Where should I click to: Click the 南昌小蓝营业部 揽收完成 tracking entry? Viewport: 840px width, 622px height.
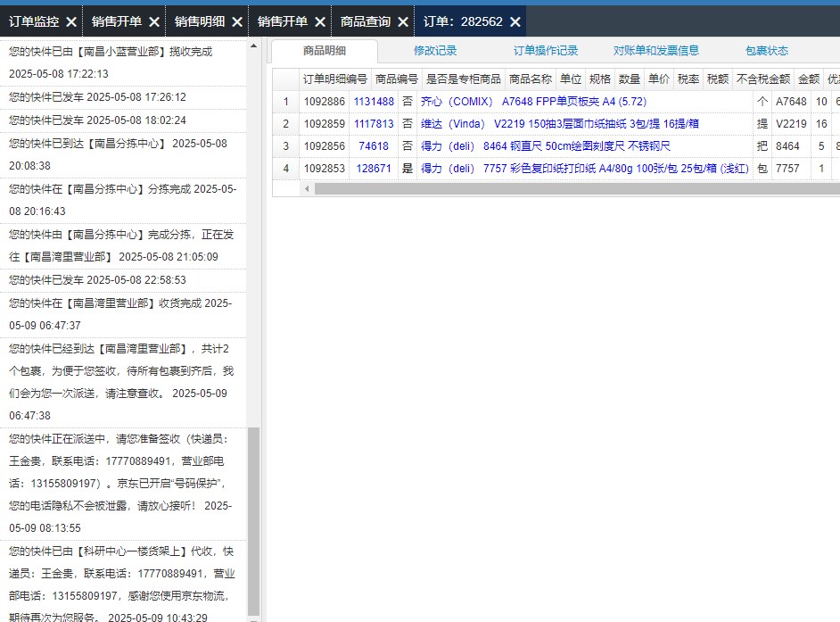pos(123,62)
